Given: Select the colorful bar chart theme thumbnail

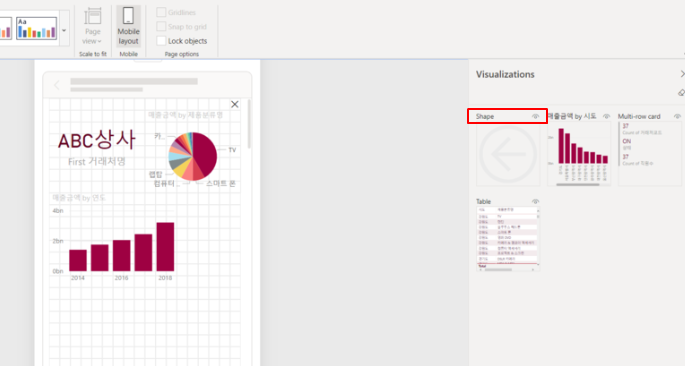Looking at the screenshot, I should [x=37, y=28].
